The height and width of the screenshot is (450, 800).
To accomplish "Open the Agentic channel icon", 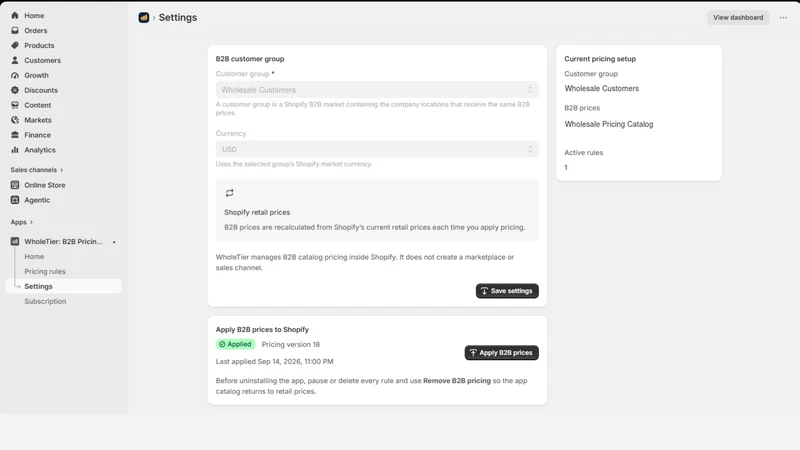I will click(15, 200).
